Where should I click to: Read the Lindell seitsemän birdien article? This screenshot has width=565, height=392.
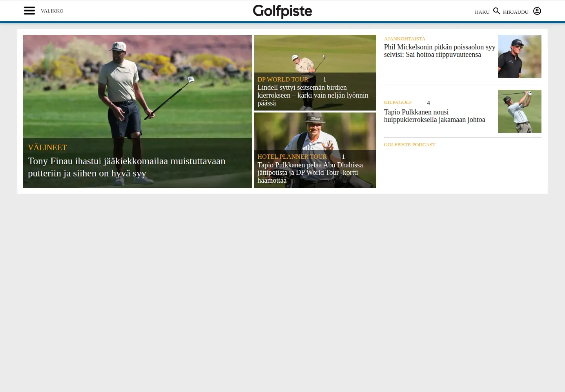coord(313,95)
